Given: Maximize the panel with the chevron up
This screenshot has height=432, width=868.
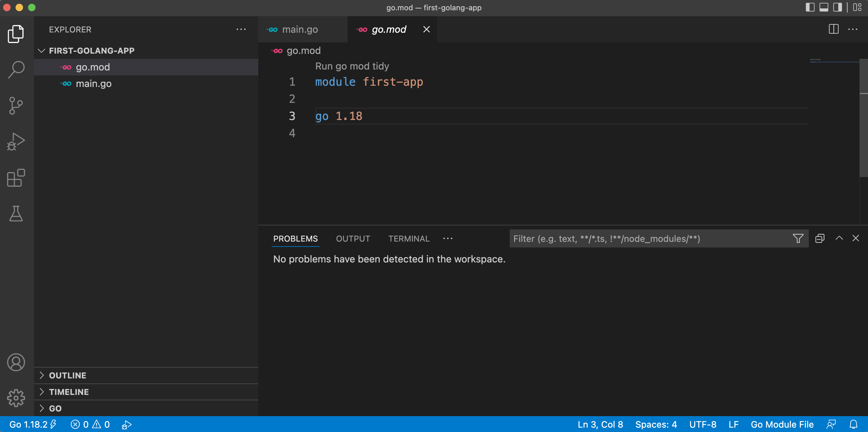Looking at the screenshot, I should click(x=839, y=238).
